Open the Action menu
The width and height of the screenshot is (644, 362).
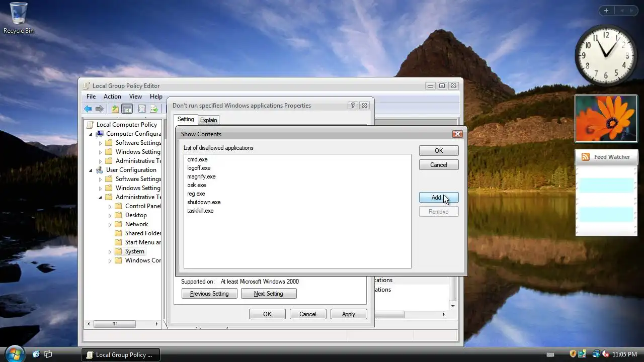(x=112, y=97)
